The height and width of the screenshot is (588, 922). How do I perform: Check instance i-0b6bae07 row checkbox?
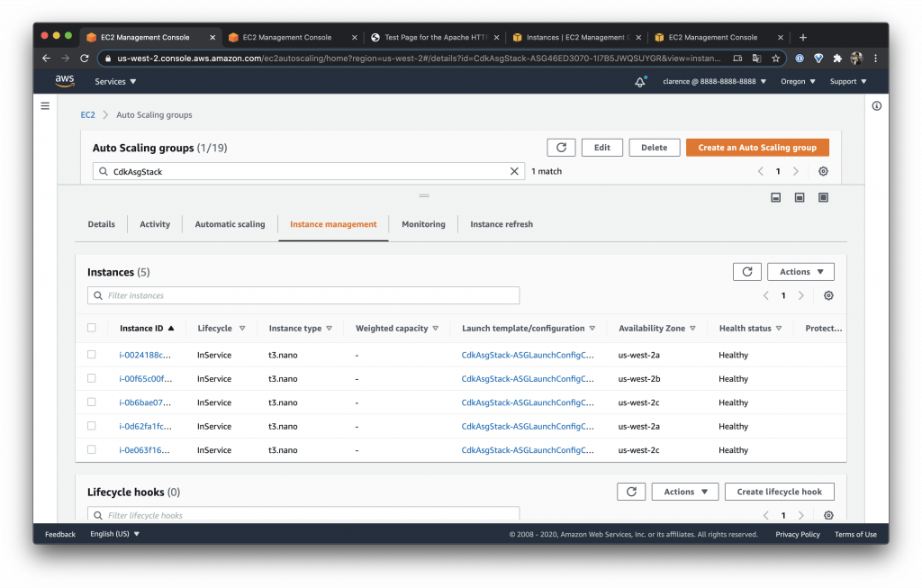(x=91, y=403)
